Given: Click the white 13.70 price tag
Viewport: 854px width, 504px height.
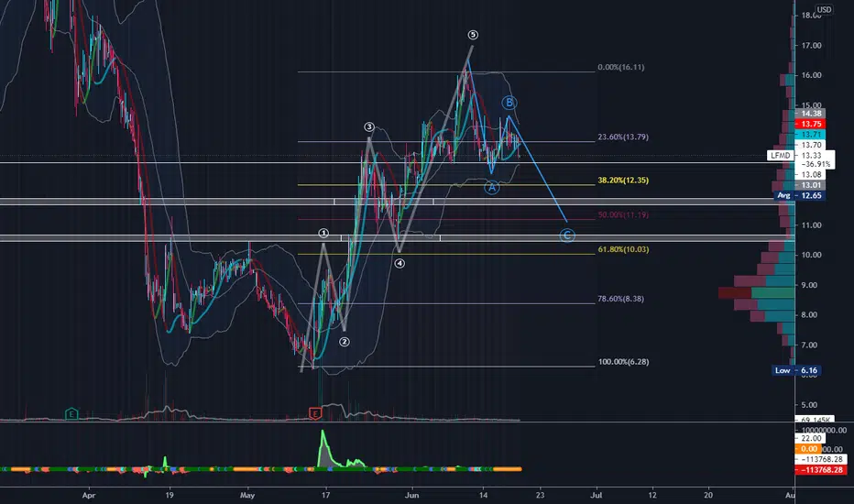Looking at the screenshot, I should [810, 145].
